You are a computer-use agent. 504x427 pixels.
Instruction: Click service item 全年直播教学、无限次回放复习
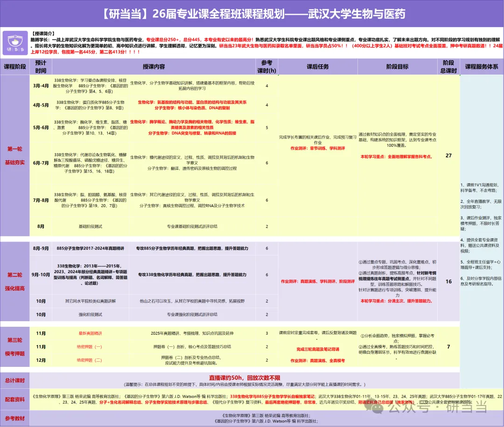click(x=481, y=204)
